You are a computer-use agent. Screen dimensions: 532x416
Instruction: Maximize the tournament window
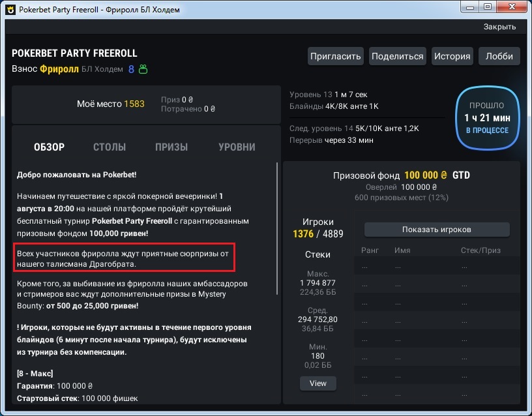(x=488, y=7)
